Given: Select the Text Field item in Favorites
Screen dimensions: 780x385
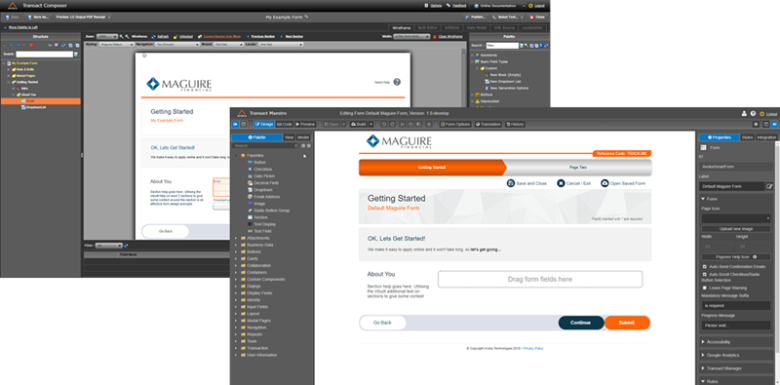Looking at the screenshot, I should pyautogui.click(x=262, y=231).
